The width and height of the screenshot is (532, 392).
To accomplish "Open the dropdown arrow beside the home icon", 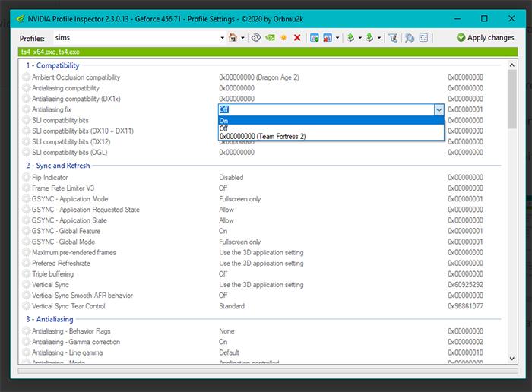I will pos(242,38).
